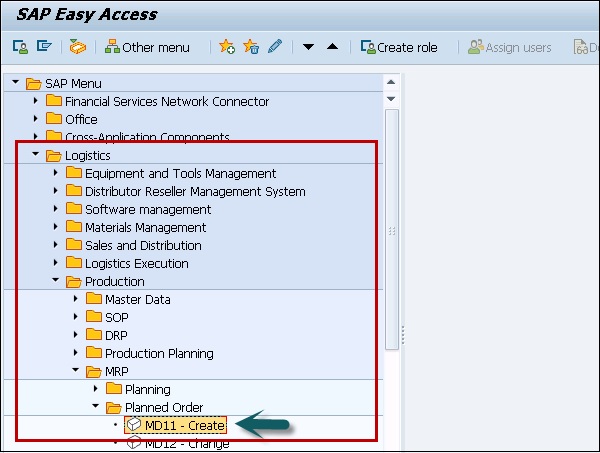The width and height of the screenshot is (600, 453).
Task: Select the Planned Order row
Action: [193, 407]
